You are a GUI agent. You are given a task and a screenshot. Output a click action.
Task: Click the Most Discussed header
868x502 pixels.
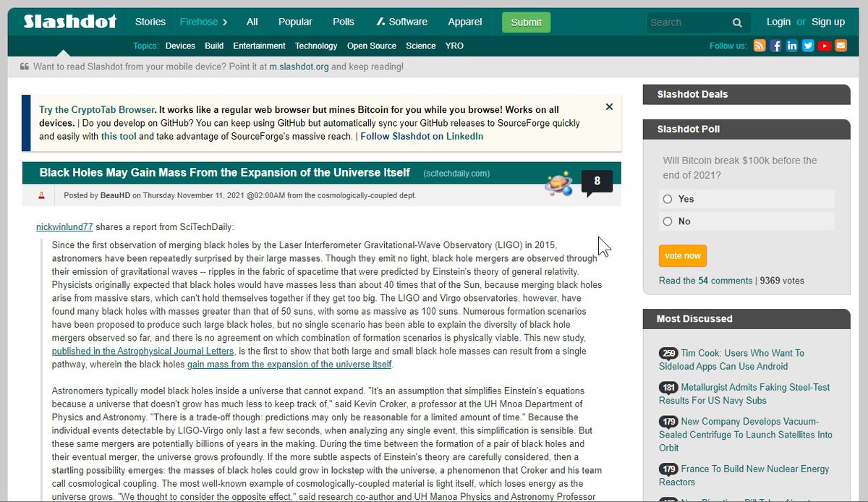pos(746,318)
